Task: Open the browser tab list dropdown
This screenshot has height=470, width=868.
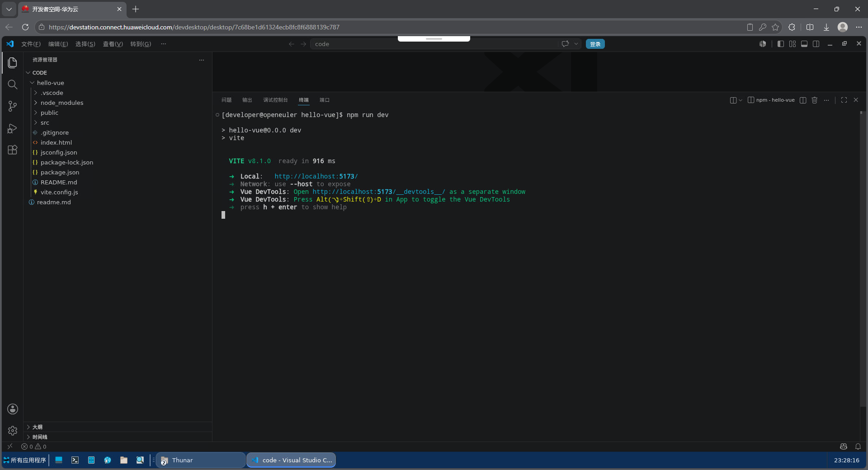Action: pos(9,9)
